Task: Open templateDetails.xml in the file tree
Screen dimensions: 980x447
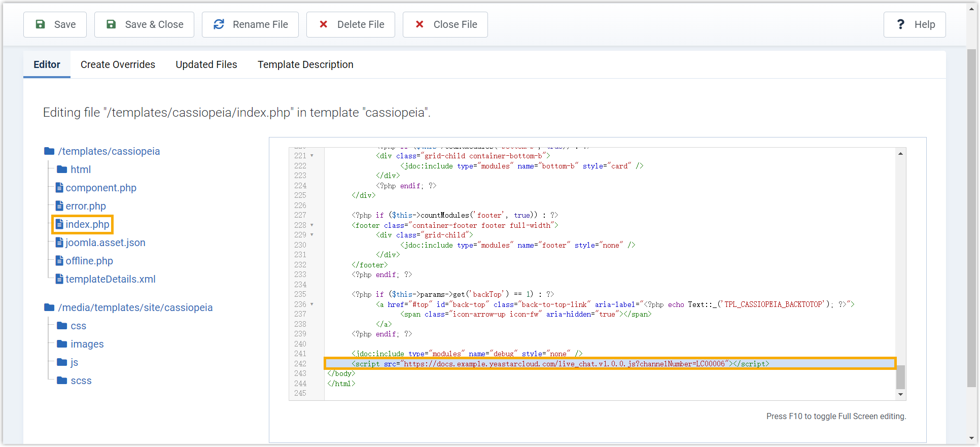Action: (110, 279)
